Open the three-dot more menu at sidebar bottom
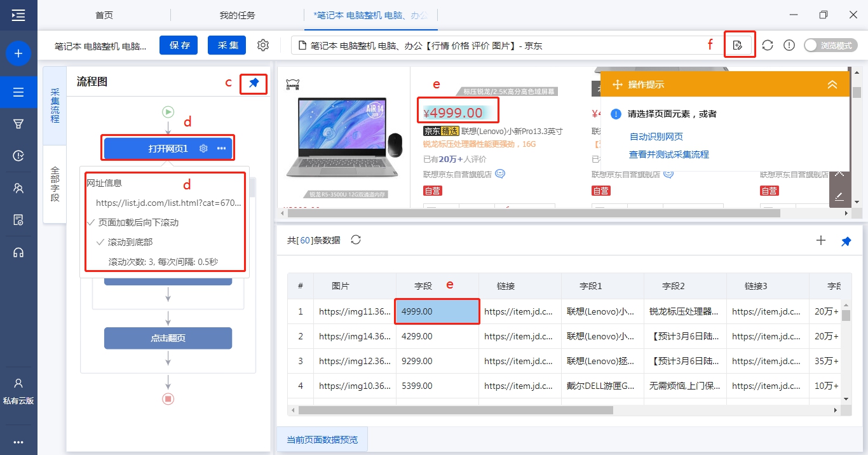The image size is (868, 455). (18, 442)
